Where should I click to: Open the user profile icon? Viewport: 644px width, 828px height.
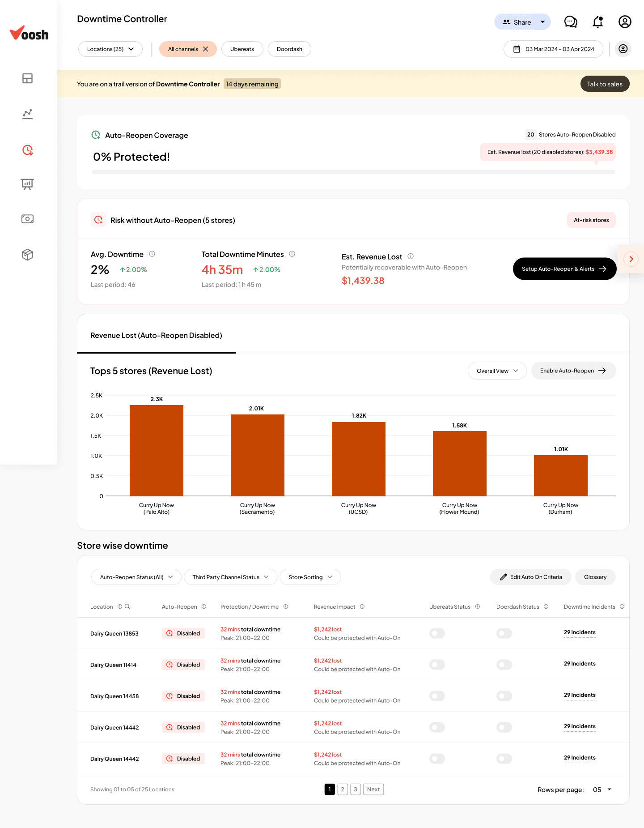(x=625, y=22)
